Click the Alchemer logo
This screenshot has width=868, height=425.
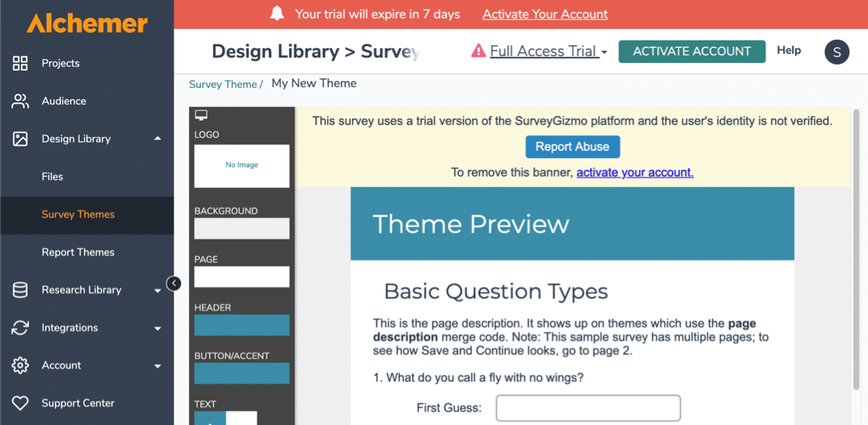[x=87, y=23]
